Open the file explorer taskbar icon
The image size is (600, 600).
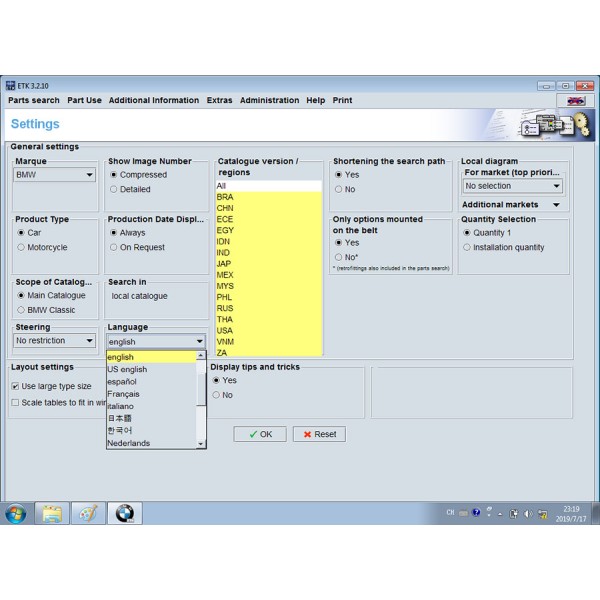tap(52, 514)
